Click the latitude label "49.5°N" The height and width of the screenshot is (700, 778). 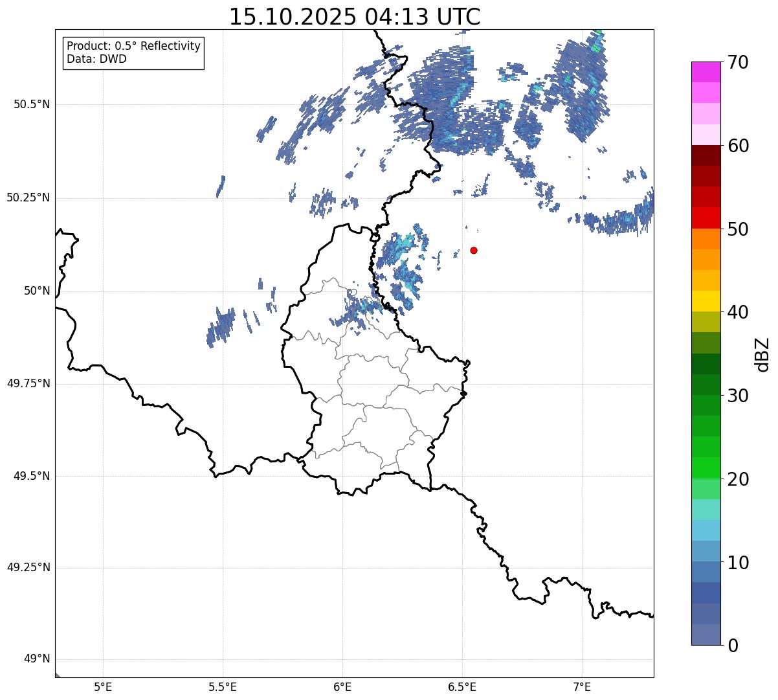pyautogui.click(x=32, y=476)
